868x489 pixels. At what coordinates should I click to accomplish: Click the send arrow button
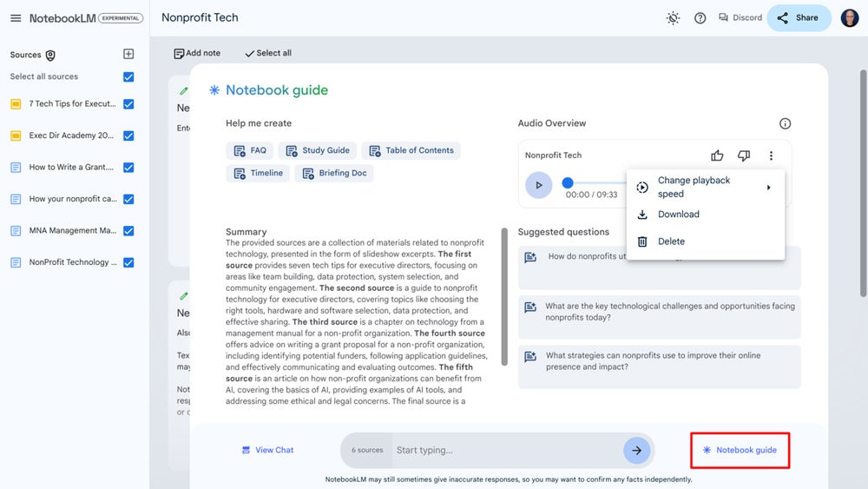[636, 450]
